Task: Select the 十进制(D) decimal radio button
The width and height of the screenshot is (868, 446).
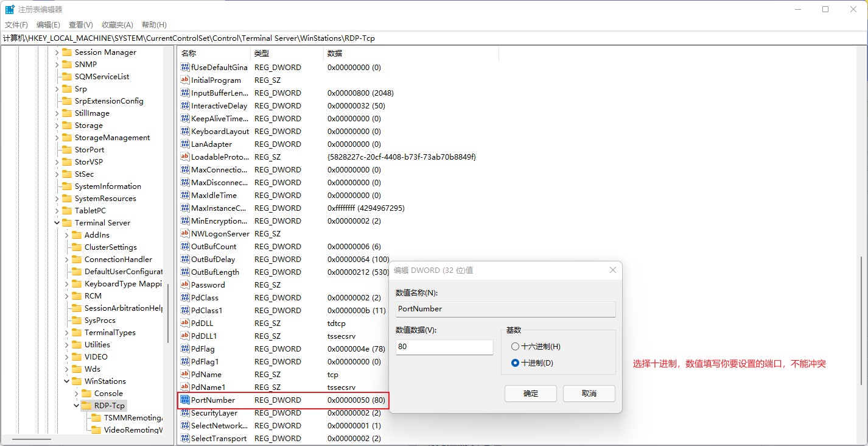Action: [x=515, y=363]
